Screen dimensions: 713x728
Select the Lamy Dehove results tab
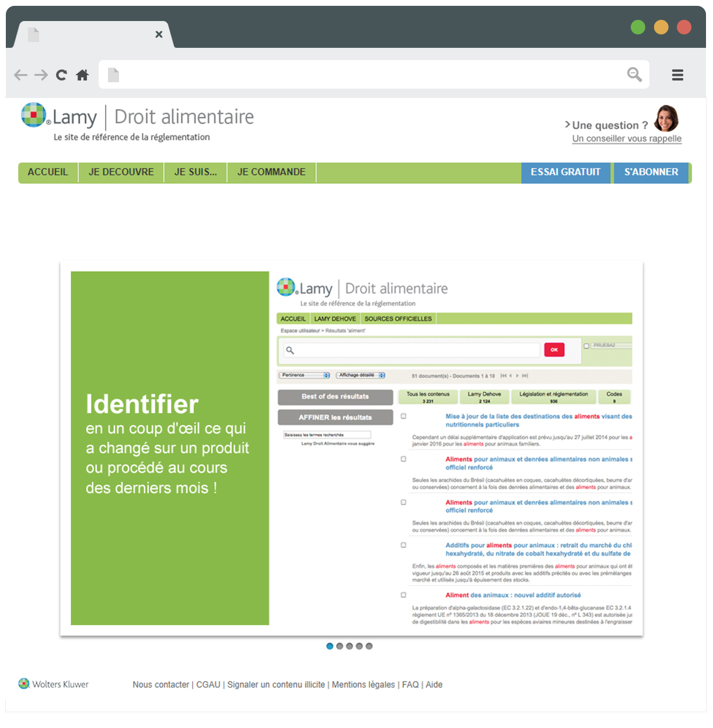pos(484,397)
